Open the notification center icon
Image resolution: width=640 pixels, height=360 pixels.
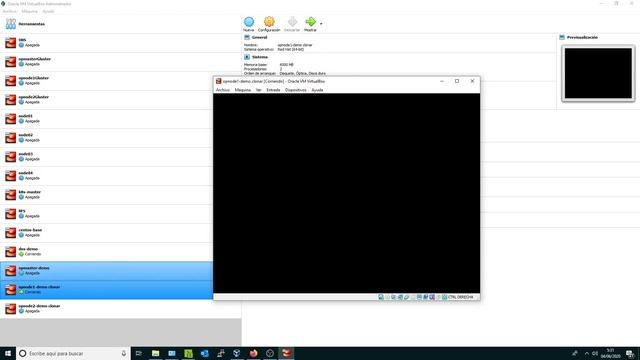[x=630, y=353]
